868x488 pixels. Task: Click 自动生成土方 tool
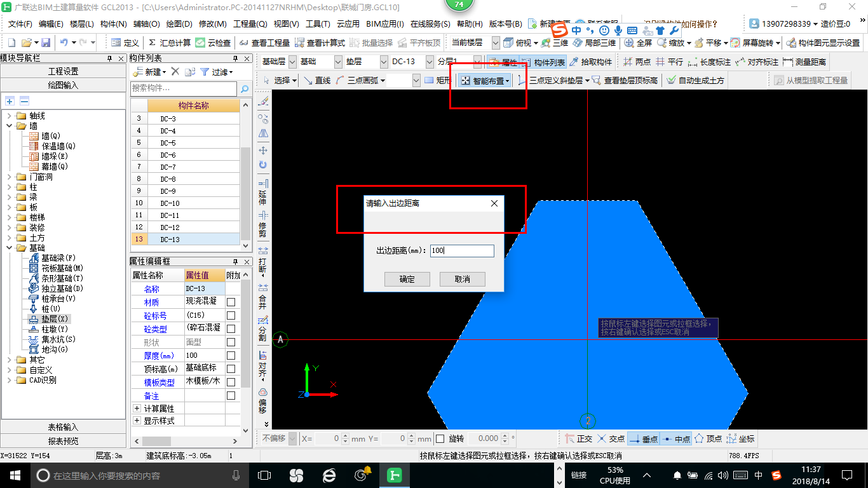click(695, 80)
